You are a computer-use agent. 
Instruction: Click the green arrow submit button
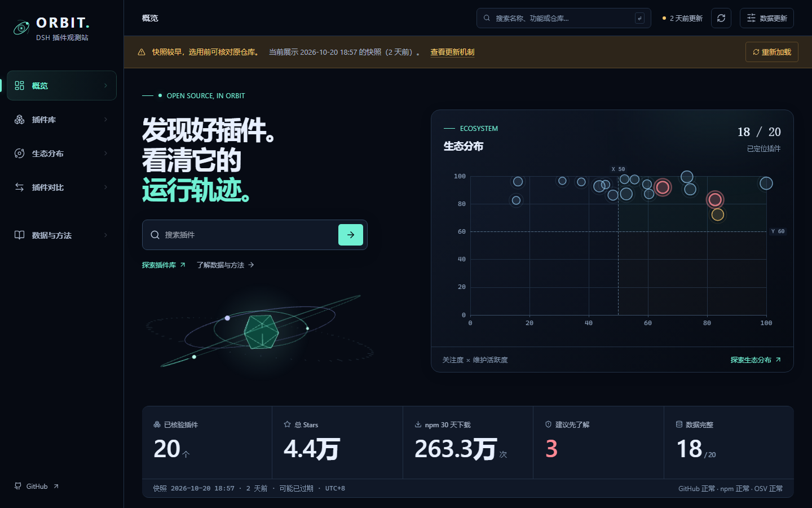(351, 235)
